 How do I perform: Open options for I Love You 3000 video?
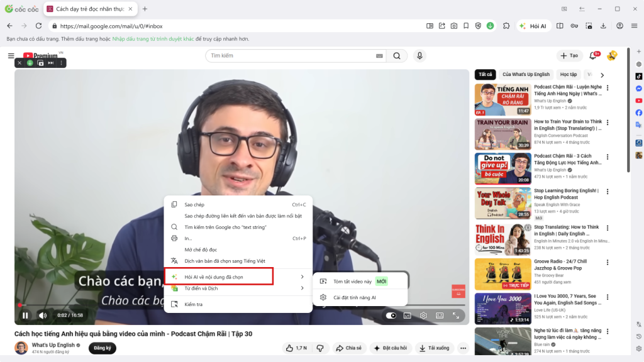[608, 297]
